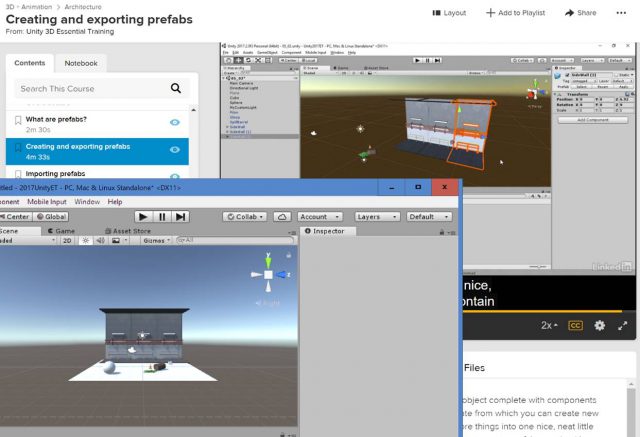The width and height of the screenshot is (640, 437).
Task: Switch to the Asset Store tab
Action: (x=128, y=231)
